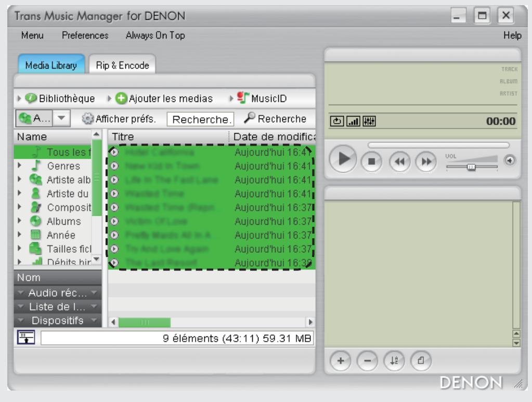Open the Preferences menu

coord(85,35)
